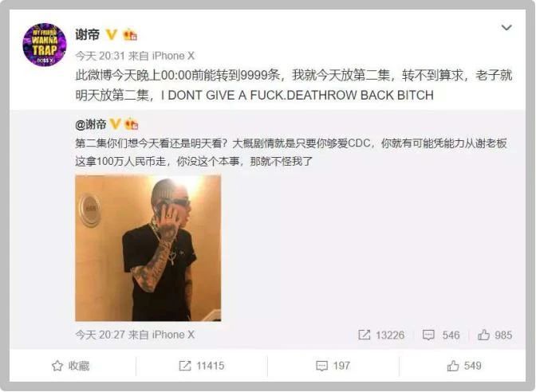Click the membership badge next to the top username
Viewport: 536px width, 392px height.
tap(130, 35)
